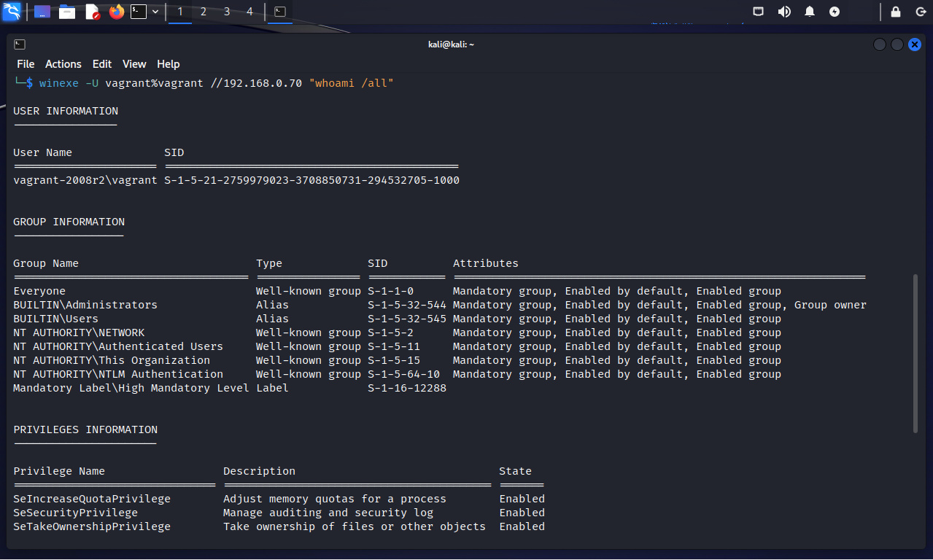This screenshot has height=560, width=933.
Task: Open the View menu in terminal
Action: coord(134,64)
